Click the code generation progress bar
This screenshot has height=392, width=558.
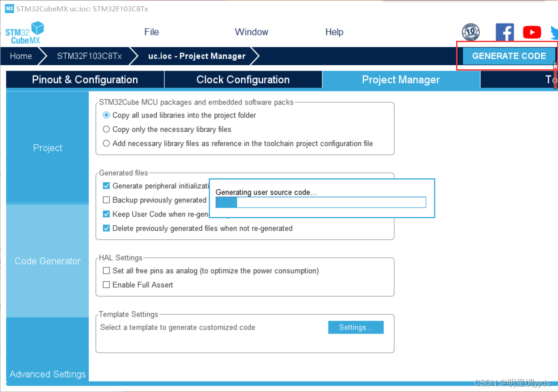pyautogui.click(x=321, y=202)
